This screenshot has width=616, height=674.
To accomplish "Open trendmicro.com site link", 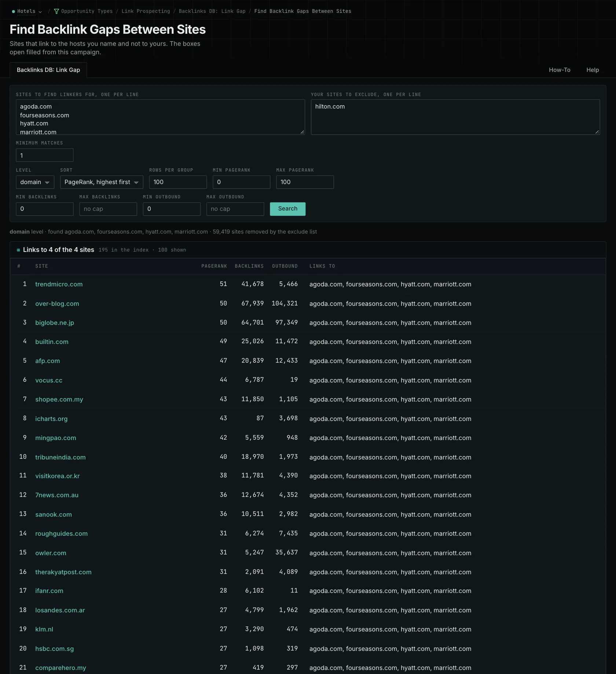I will 59,284.
